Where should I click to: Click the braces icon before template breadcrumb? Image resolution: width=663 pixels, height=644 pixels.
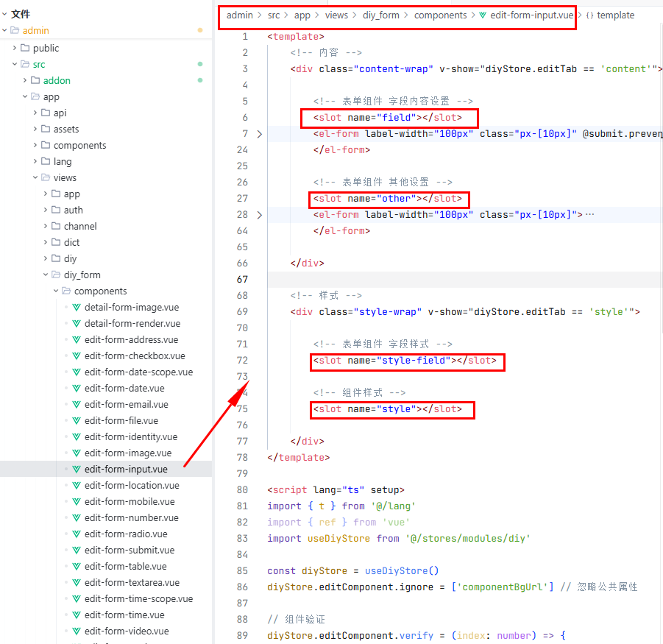(x=589, y=15)
